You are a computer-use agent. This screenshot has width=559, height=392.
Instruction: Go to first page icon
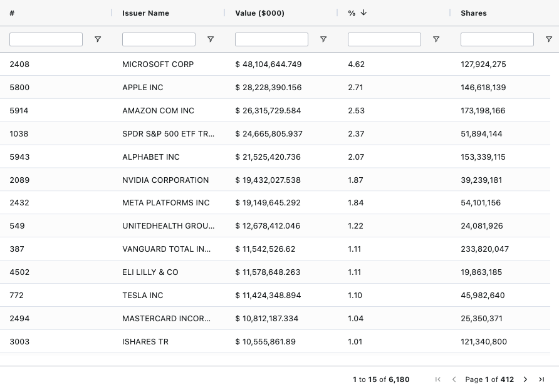(438, 379)
